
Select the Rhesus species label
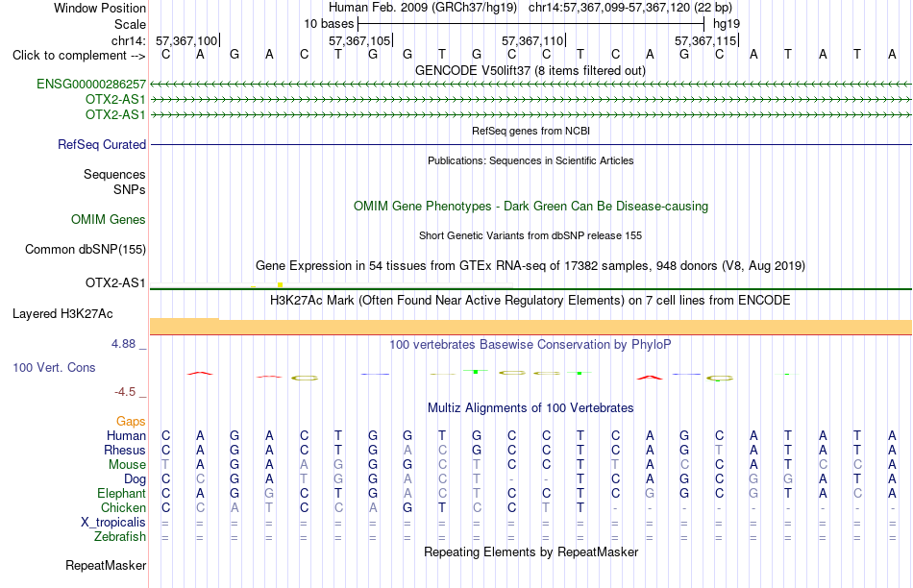(125, 450)
